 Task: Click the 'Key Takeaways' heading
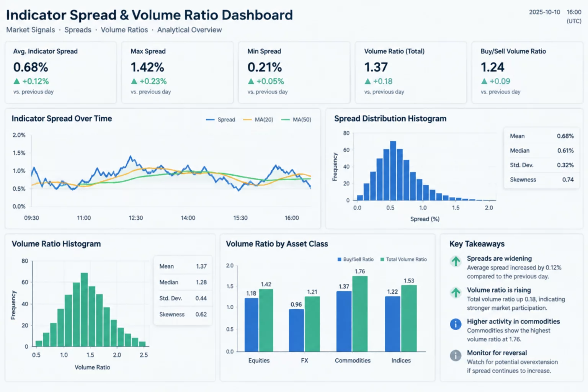click(x=477, y=244)
